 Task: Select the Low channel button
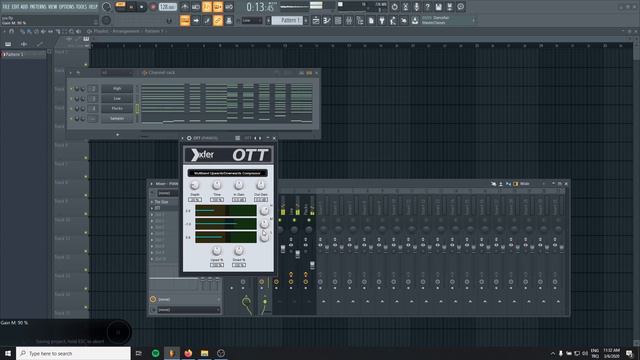(x=117, y=98)
